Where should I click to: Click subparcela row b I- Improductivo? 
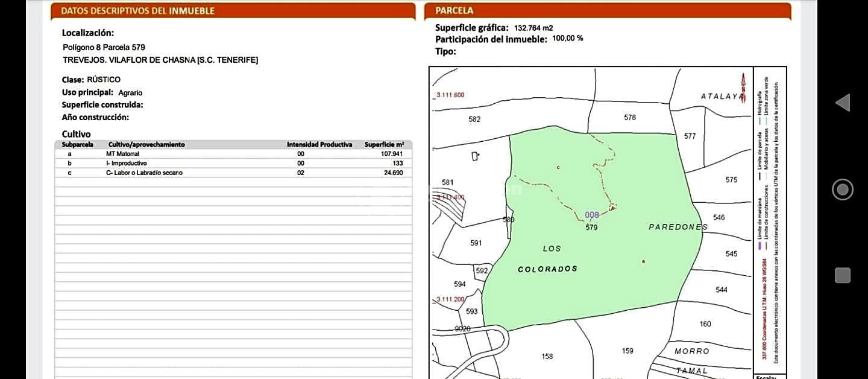[233, 163]
